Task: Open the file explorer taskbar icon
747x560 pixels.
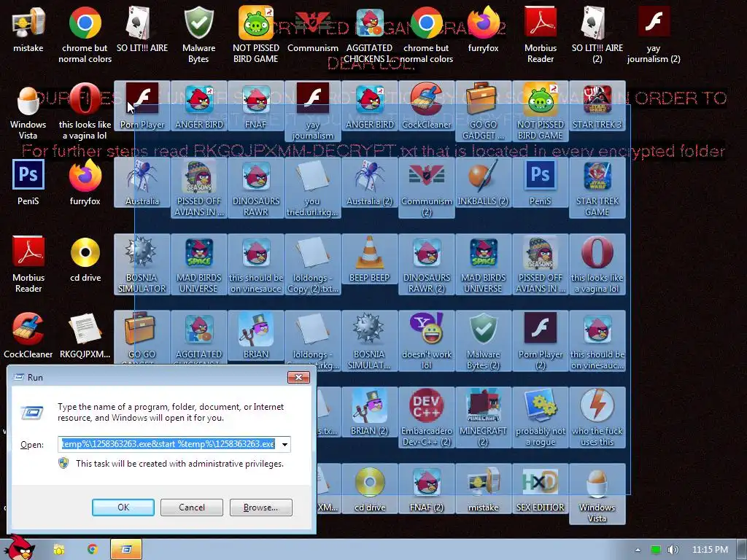Action: [x=58, y=549]
